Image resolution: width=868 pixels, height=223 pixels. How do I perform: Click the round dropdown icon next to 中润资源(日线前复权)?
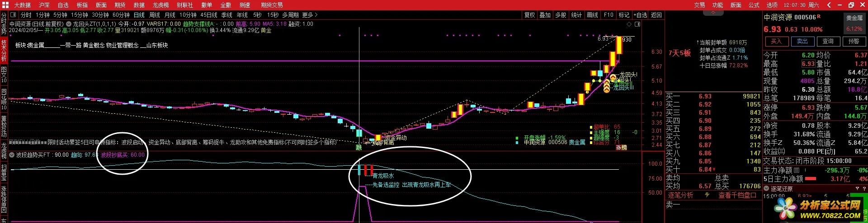tap(69, 24)
